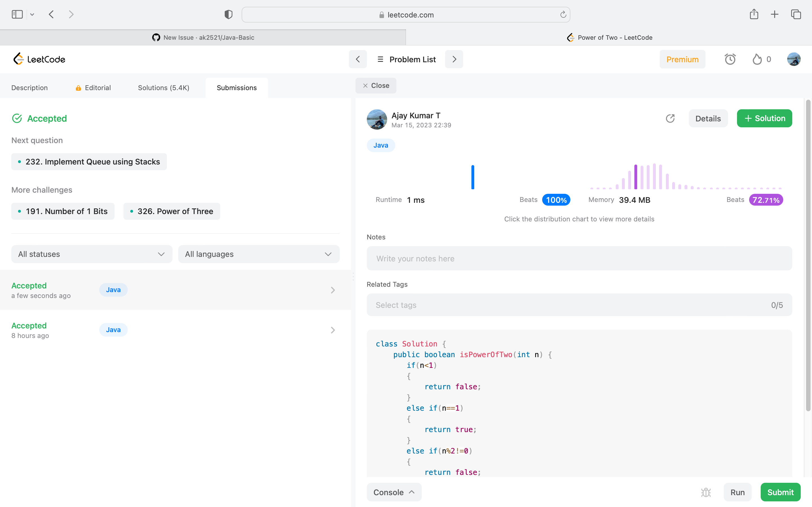The width and height of the screenshot is (812, 507).
Task: Toggle the Safari sidebar button
Action: 17,14
